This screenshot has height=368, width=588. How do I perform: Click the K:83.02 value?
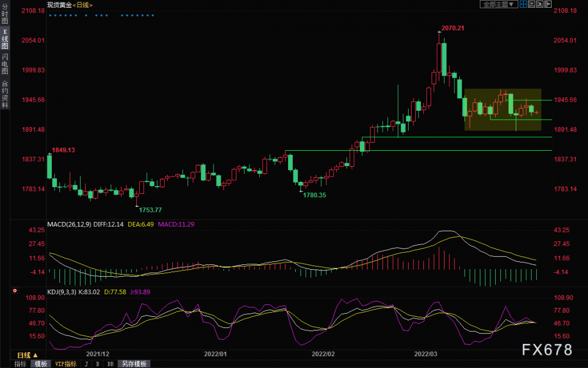click(x=89, y=292)
